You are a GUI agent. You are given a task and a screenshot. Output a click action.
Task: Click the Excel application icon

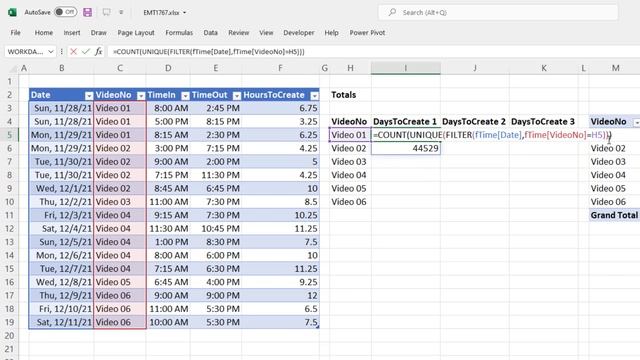click(x=12, y=12)
